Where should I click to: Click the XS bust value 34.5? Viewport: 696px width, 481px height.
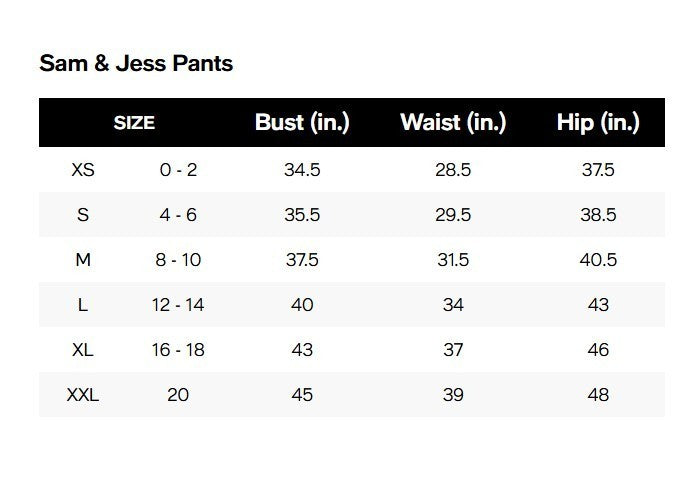point(302,170)
